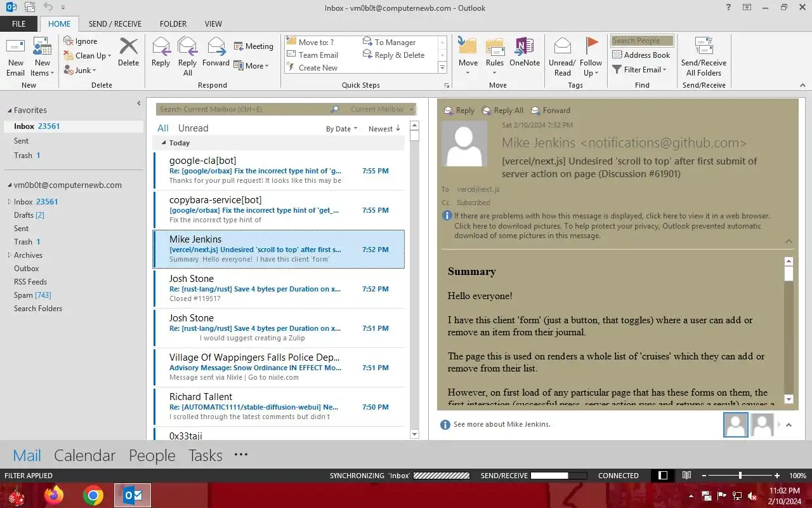Expand the people pane
The image size is (812, 508).
click(x=789, y=425)
